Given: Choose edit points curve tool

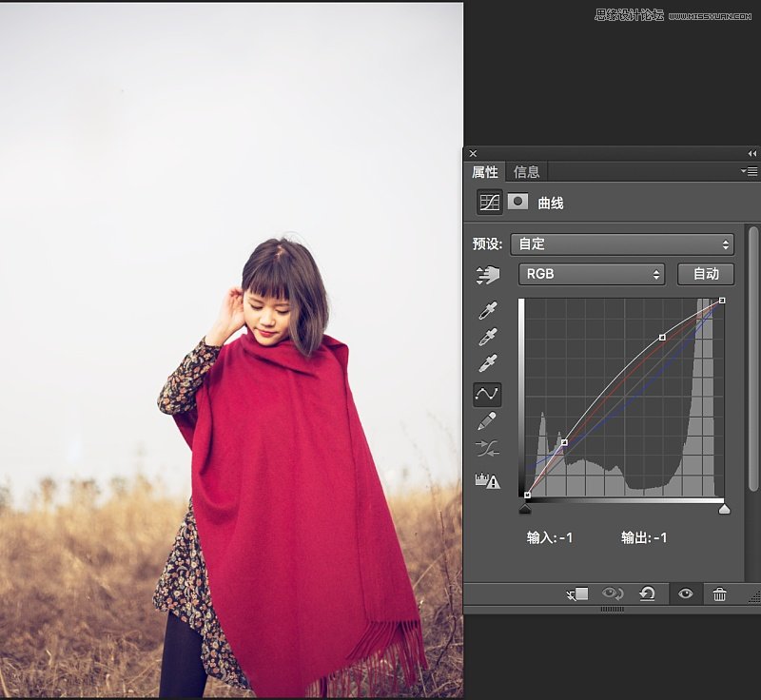Looking at the screenshot, I should point(487,394).
